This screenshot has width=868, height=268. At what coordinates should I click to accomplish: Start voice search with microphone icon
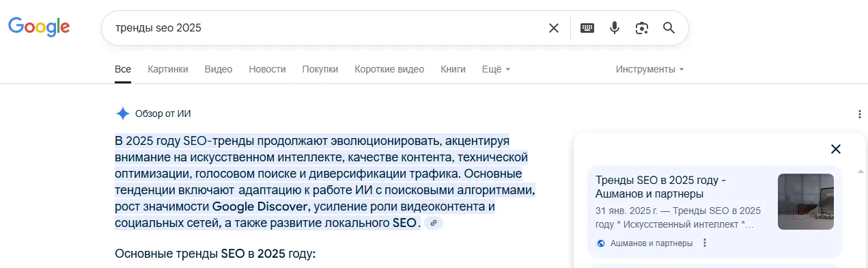pyautogui.click(x=615, y=28)
